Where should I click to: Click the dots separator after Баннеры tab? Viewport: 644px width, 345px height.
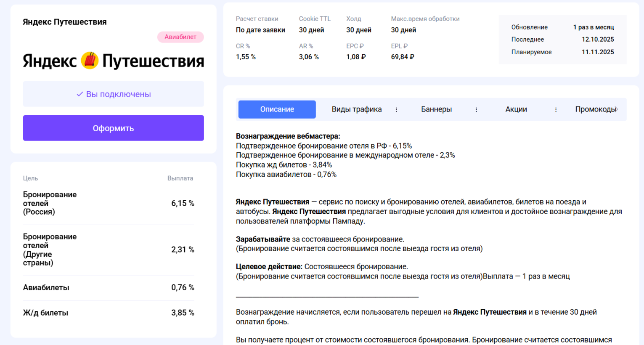476,109
